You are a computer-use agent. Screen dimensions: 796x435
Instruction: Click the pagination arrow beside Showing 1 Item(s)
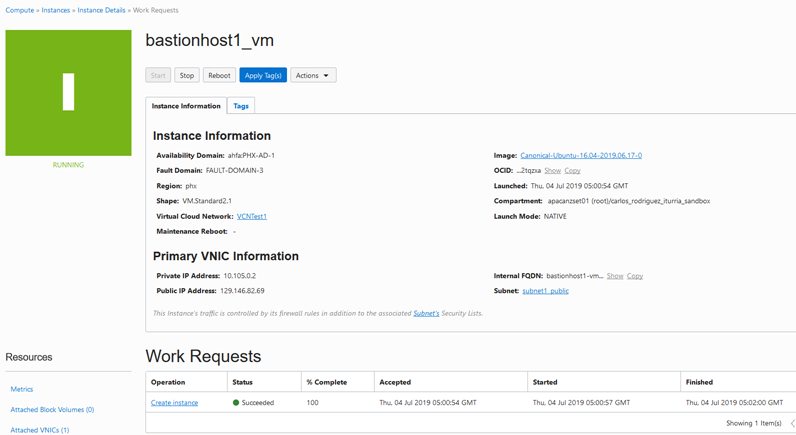791,423
